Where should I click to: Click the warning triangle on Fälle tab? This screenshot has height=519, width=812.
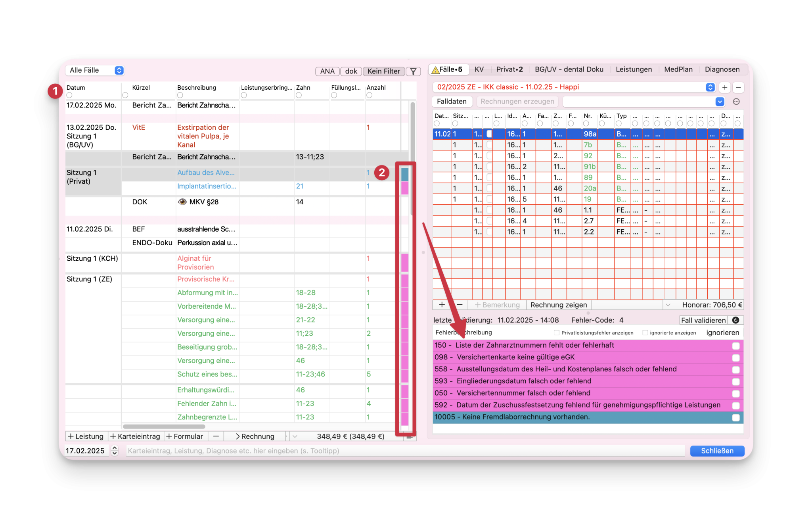click(x=435, y=70)
